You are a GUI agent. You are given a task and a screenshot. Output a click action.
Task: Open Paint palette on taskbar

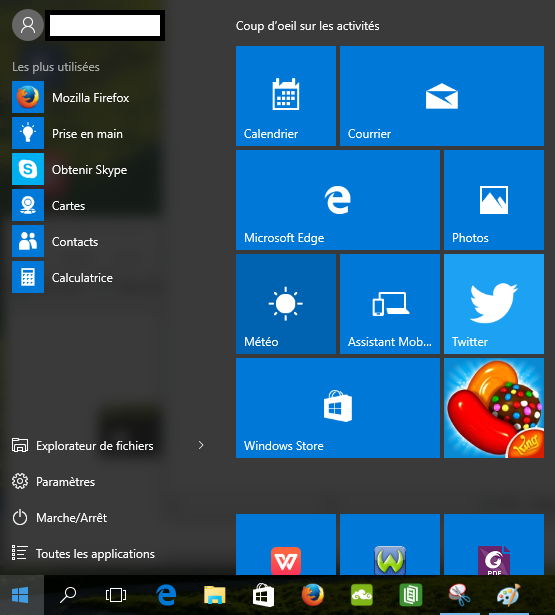click(508, 595)
